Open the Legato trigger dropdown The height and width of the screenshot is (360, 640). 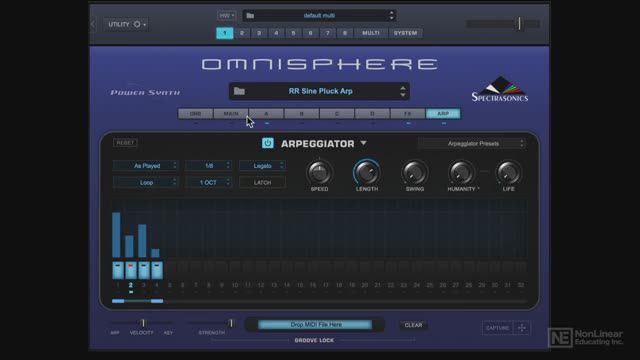point(262,166)
